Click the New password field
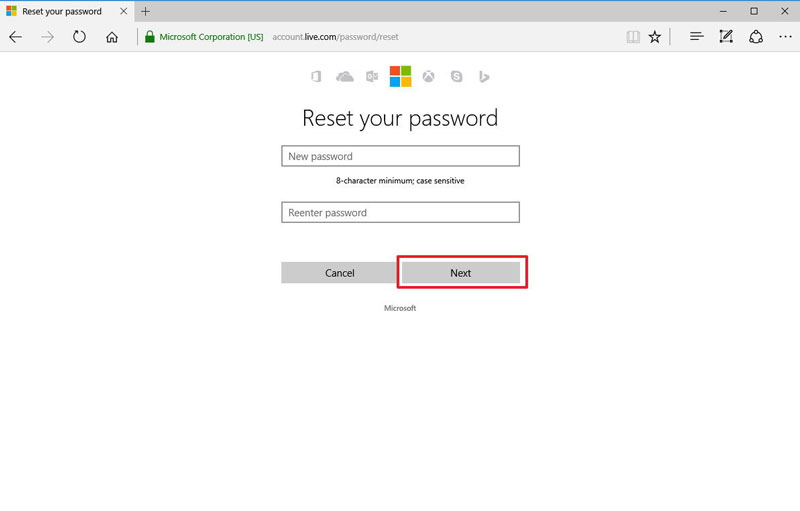Viewport: 800px width, 511px height. coord(400,156)
